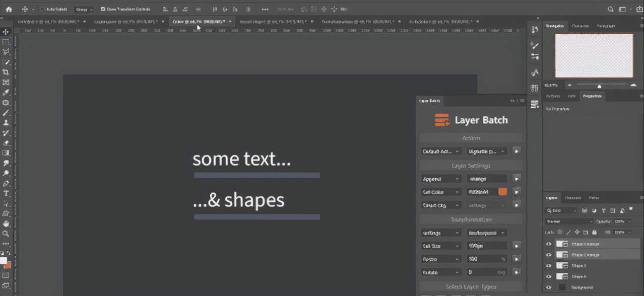Run the Rotate action play button
The width and height of the screenshot is (644, 296).
(516, 272)
